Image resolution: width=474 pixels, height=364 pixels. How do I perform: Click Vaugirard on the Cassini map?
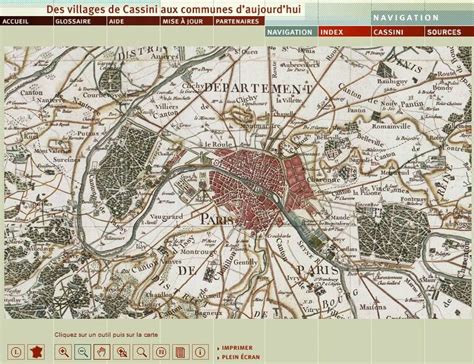tap(167, 217)
